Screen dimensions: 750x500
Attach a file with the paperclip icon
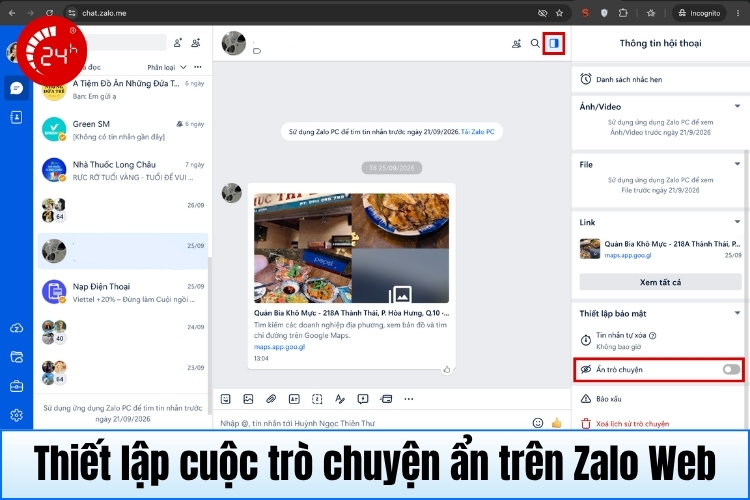(x=271, y=399)
